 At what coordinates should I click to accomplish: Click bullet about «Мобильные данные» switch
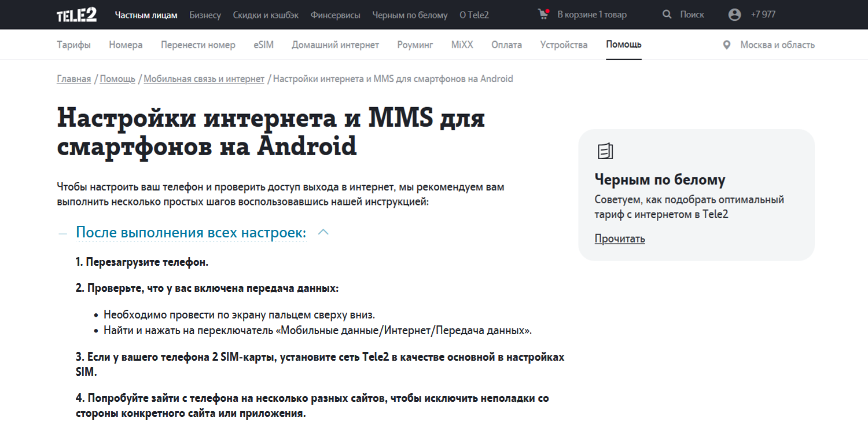318,331
